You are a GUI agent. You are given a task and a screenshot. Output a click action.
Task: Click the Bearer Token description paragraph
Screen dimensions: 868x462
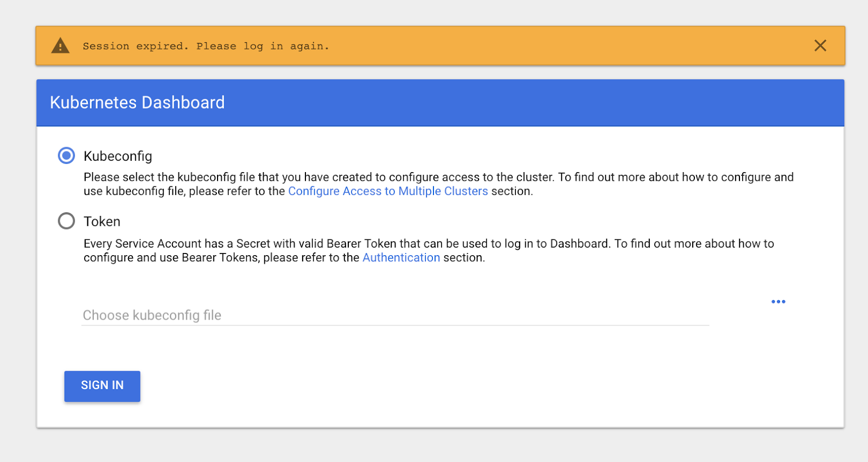coord(429,244)
